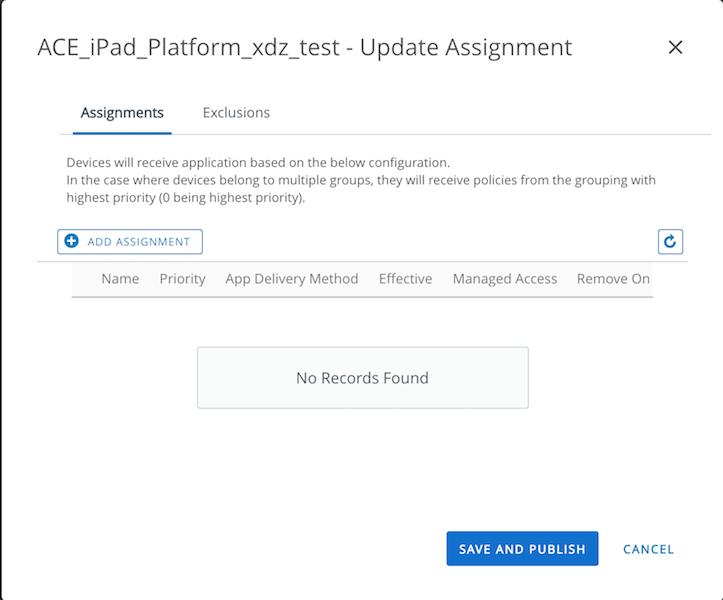The image size is (723, 600).
Task: Click the Remove On column header
Action: 613,279
